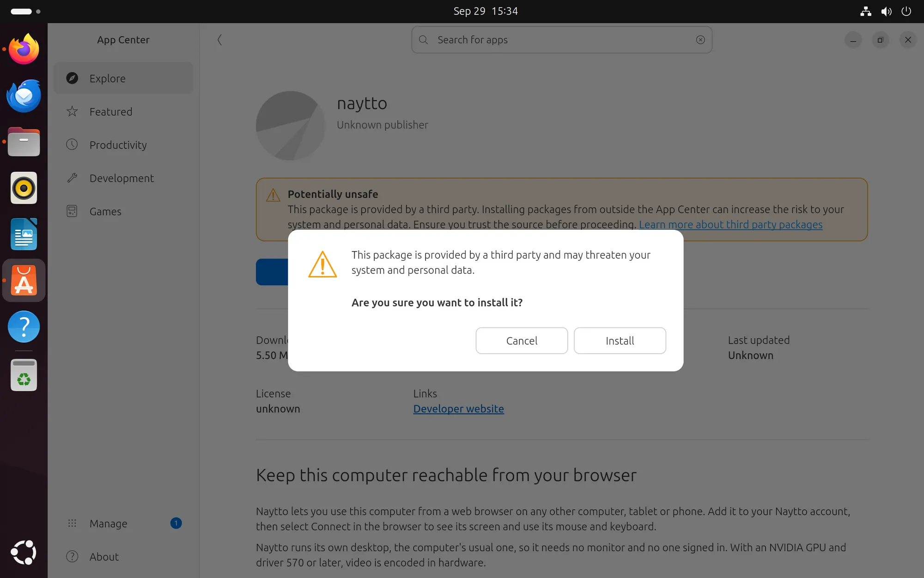Click the dialog warning triangle icon

coord(322,264)
